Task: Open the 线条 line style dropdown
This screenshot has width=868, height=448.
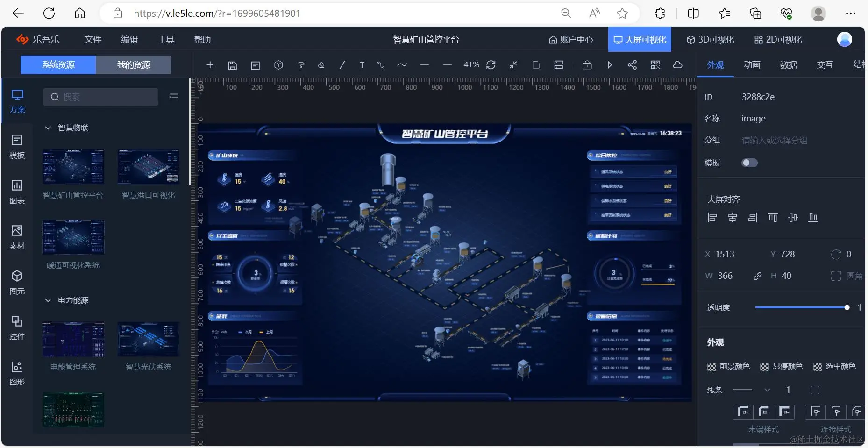Action: coord(751,390)
